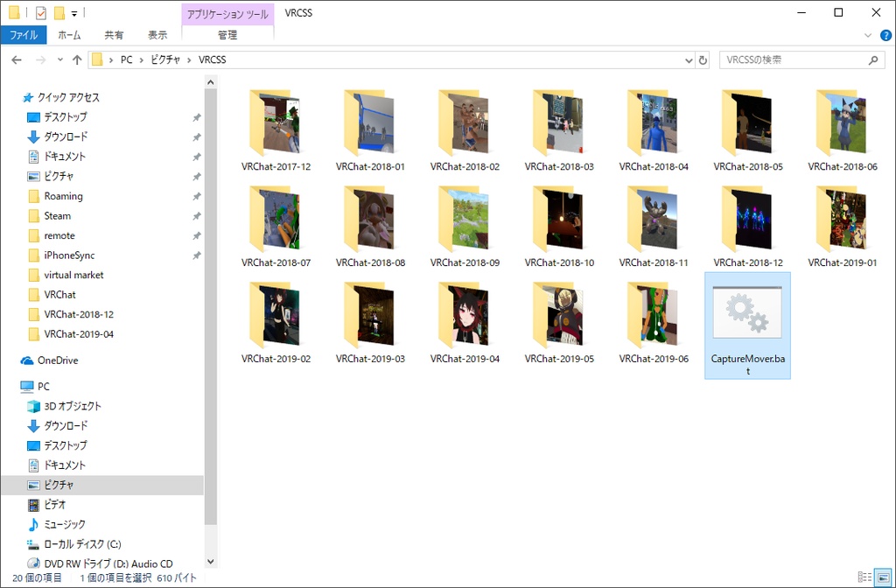Viewport: 896px width, 588px height.
Task: Select the VRChat-2018-07 folder
Action: pos(276,227)
